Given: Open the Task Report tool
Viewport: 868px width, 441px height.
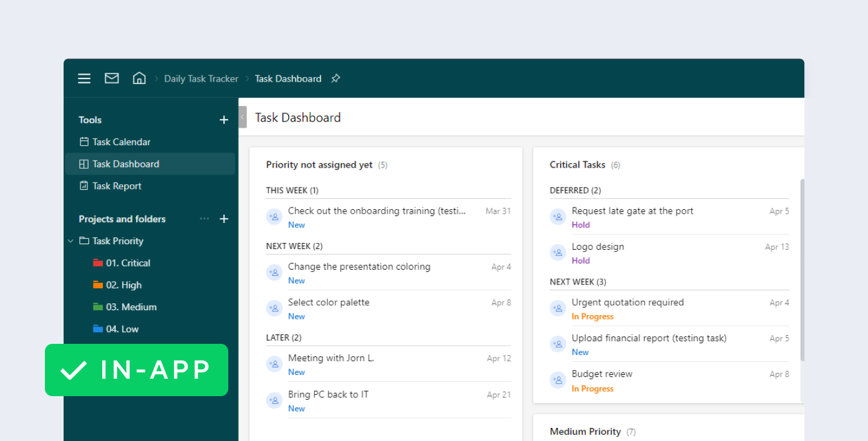Looking at the screenshot, I should coord(117,186).
